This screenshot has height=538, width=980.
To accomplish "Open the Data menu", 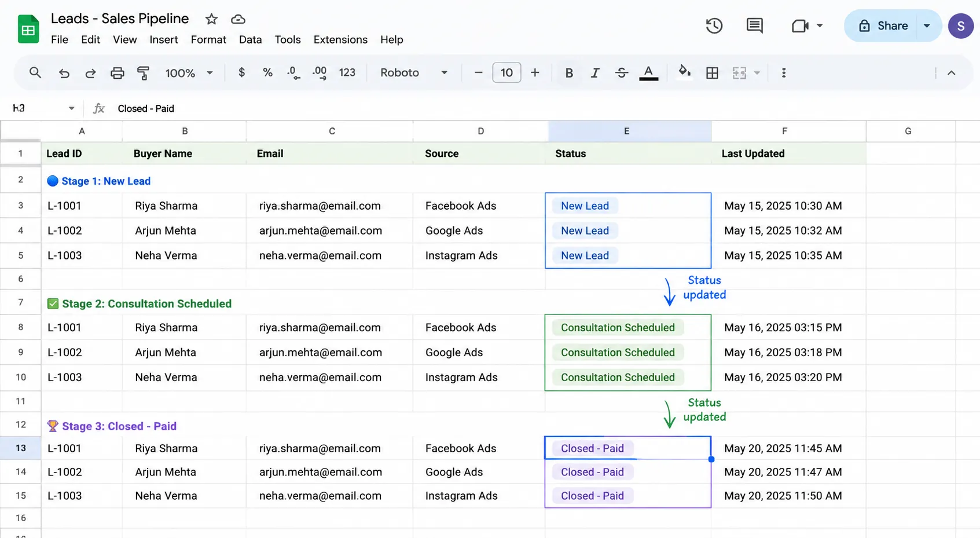I will click(x=250, y=39).
